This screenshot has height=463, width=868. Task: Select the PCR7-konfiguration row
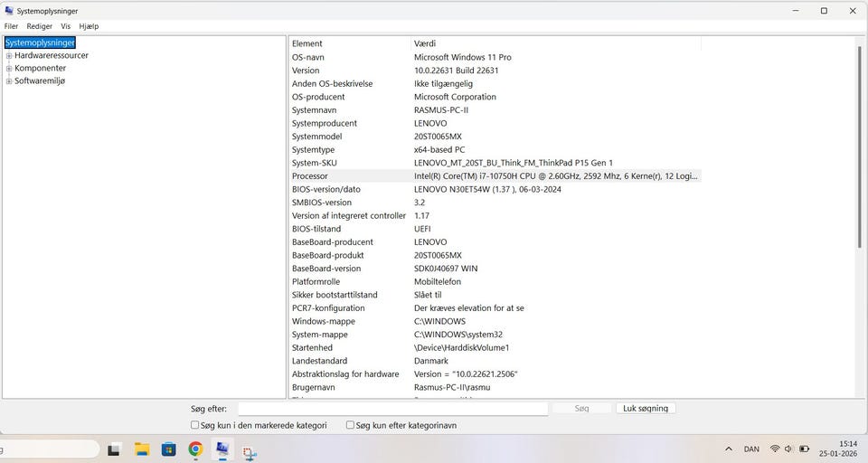495,308
